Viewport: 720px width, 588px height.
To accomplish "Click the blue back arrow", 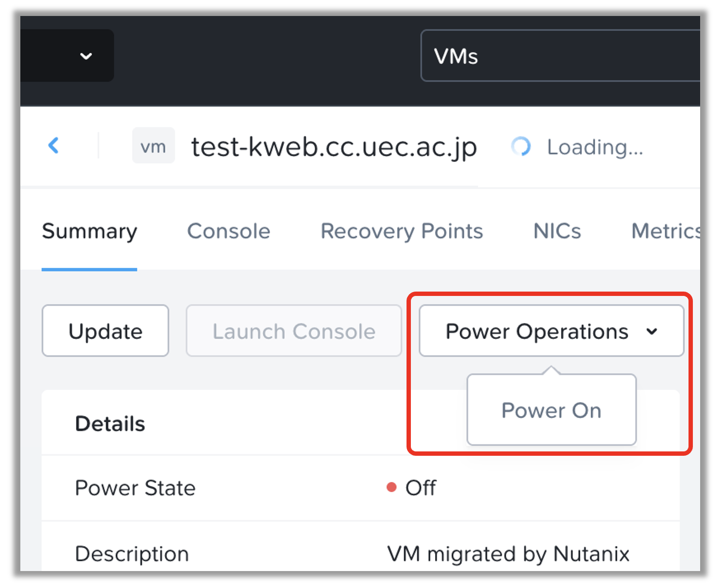I will pos(54,145).
